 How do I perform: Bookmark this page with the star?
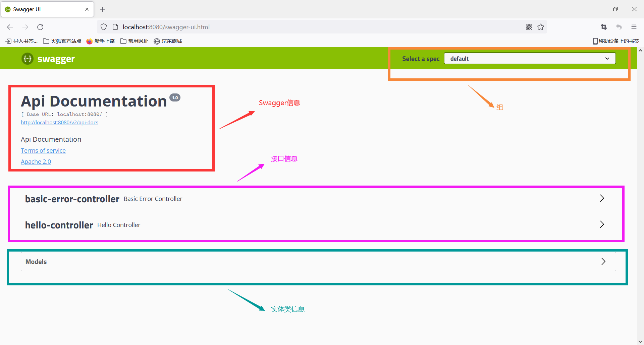pyautogui.click(x=541, y=27)
